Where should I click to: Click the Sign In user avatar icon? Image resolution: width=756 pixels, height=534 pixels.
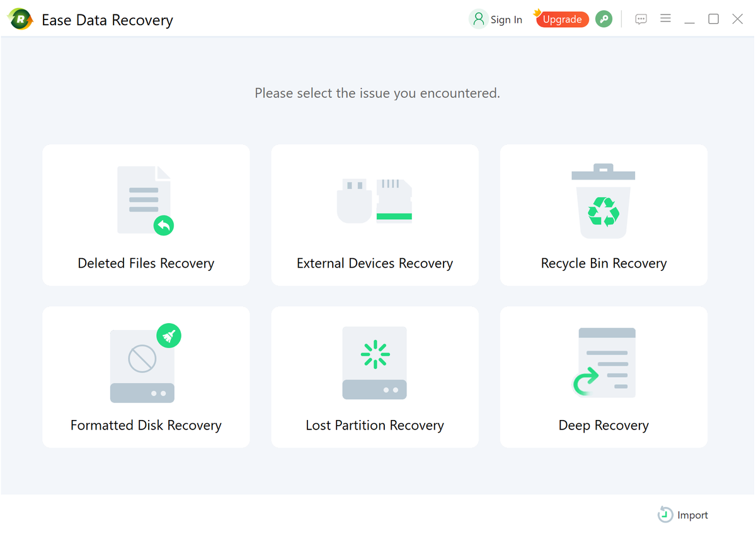click(479, 19)
